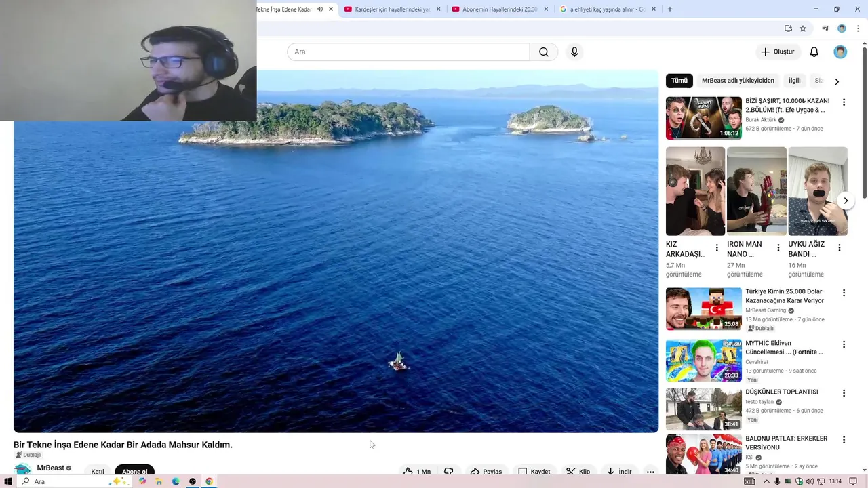Screen dimensions: 868x488
Task: Show next shorts with the arrow button
Action: [x=846, y=201]
